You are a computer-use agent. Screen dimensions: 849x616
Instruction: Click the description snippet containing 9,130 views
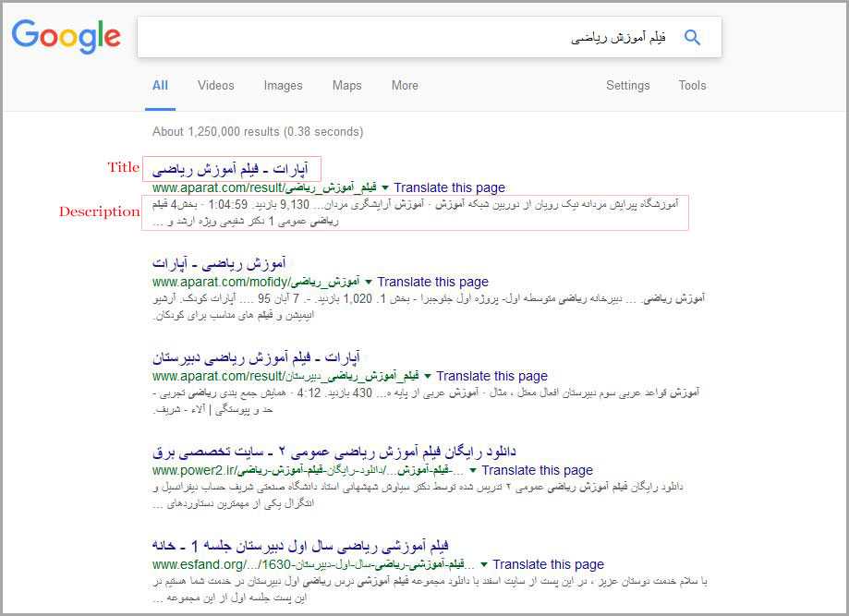[x=416, y=212]
